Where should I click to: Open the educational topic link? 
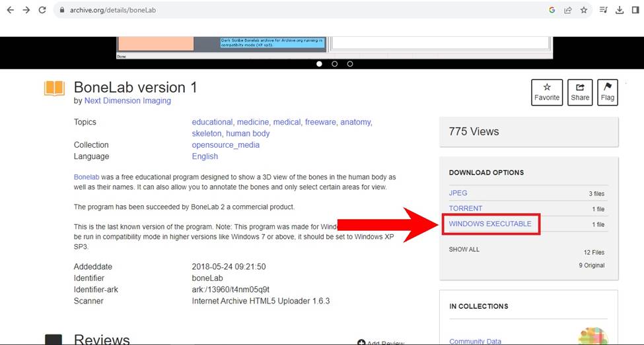pyautogui.click(x=212, y=122)
